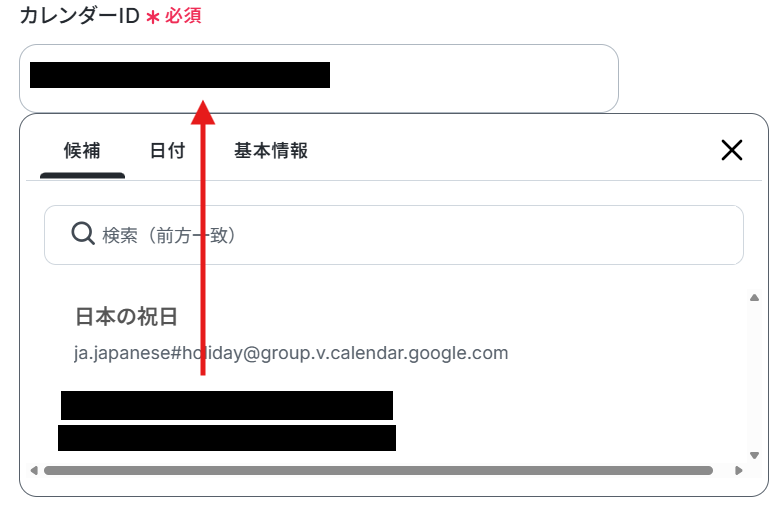Click the vertical scrollbar up arrow
The width and height of the screenshot is (782, 511).
754,298
